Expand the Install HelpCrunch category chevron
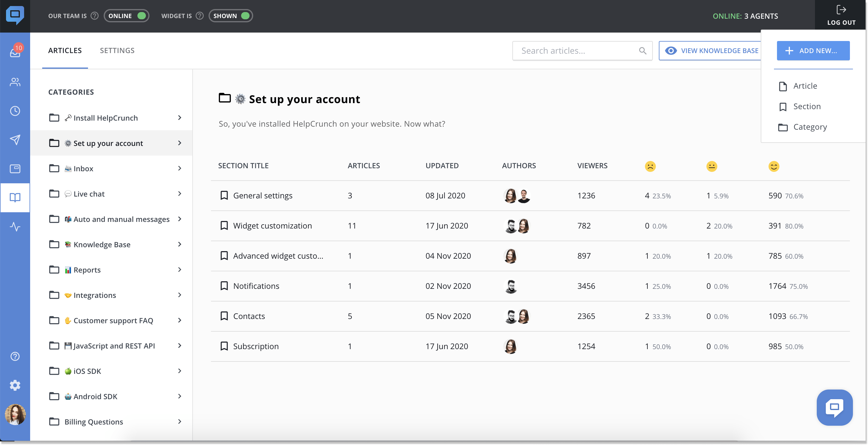This screenshot has width=868, height=445. point(180,118)
